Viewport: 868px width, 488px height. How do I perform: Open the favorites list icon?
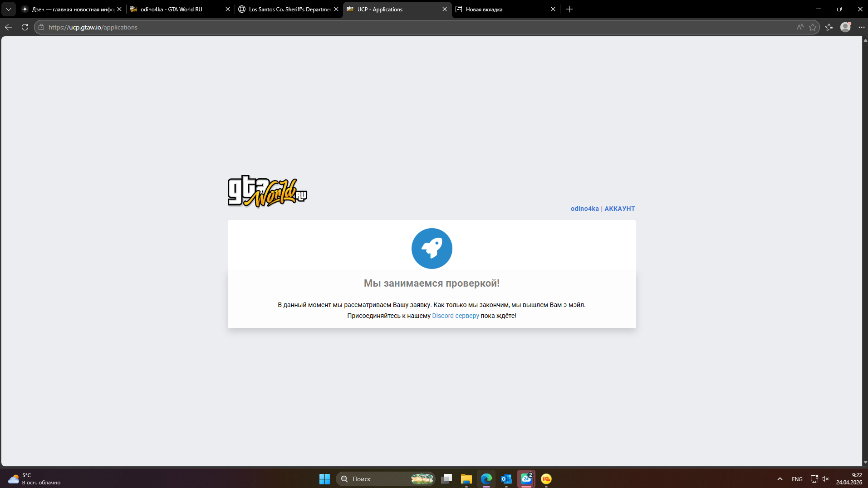click(x=829, y=27)
